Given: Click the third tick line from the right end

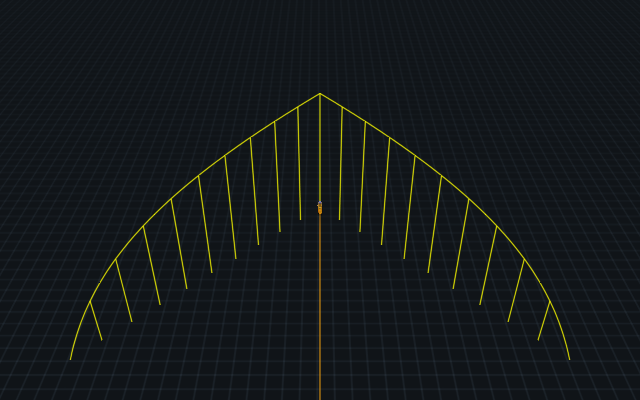Looking at the screenshot, I should [x=488, y=265].
